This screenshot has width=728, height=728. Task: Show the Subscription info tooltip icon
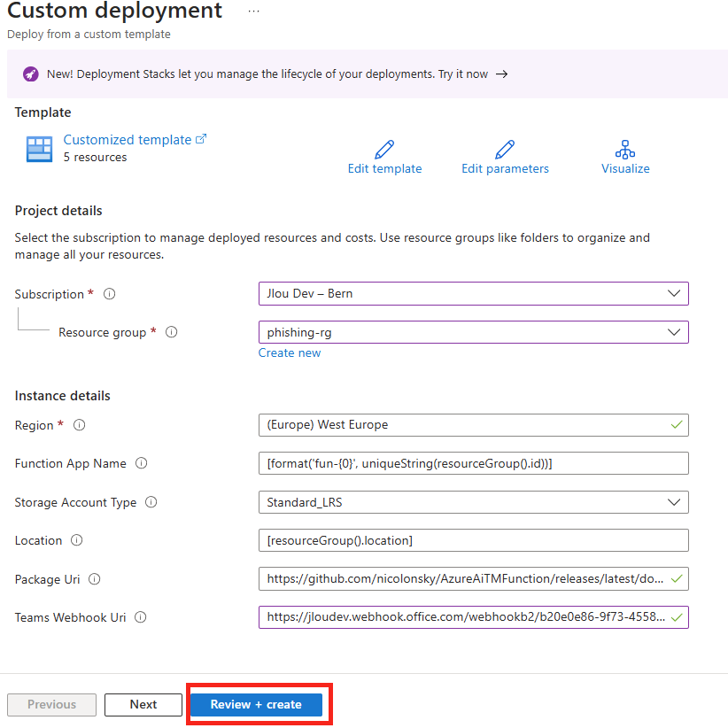tap(109, 294)
